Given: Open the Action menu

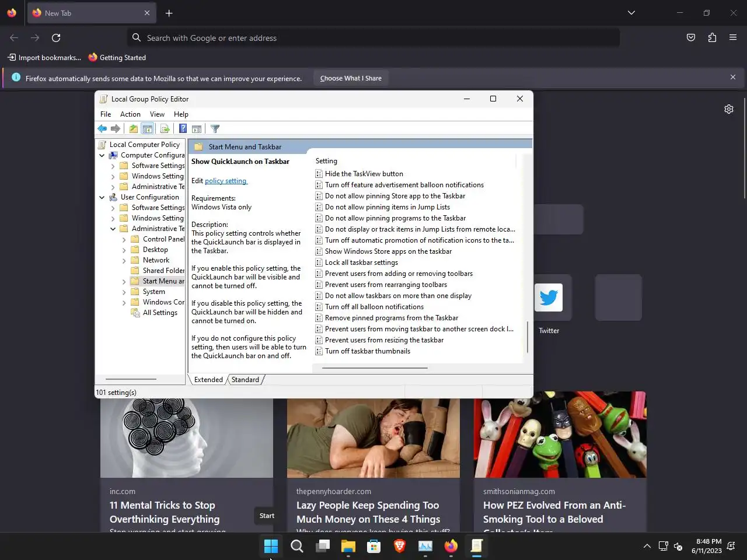Looking at the screenshot, I should (x=130, y=114).
